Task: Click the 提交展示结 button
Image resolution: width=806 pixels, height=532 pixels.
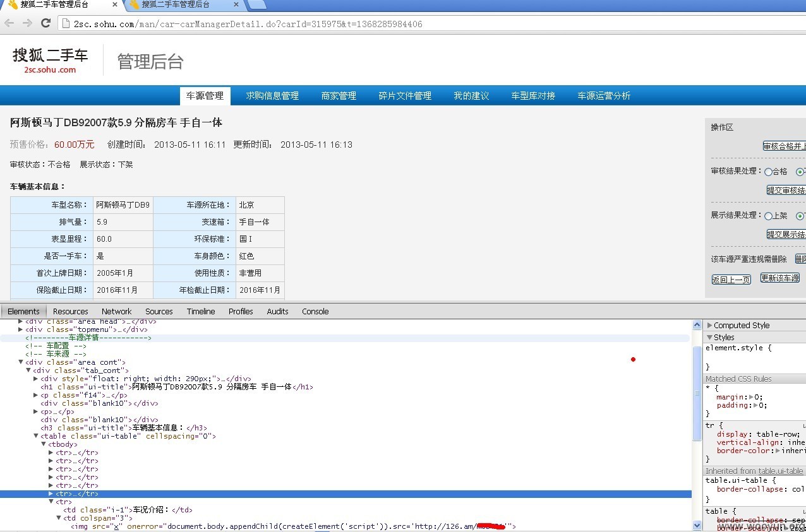Action: pyautogui.click(x=786, y=234)
